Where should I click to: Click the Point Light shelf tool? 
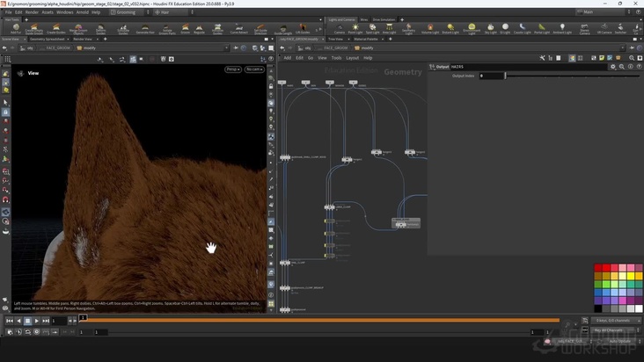point(355,29)
